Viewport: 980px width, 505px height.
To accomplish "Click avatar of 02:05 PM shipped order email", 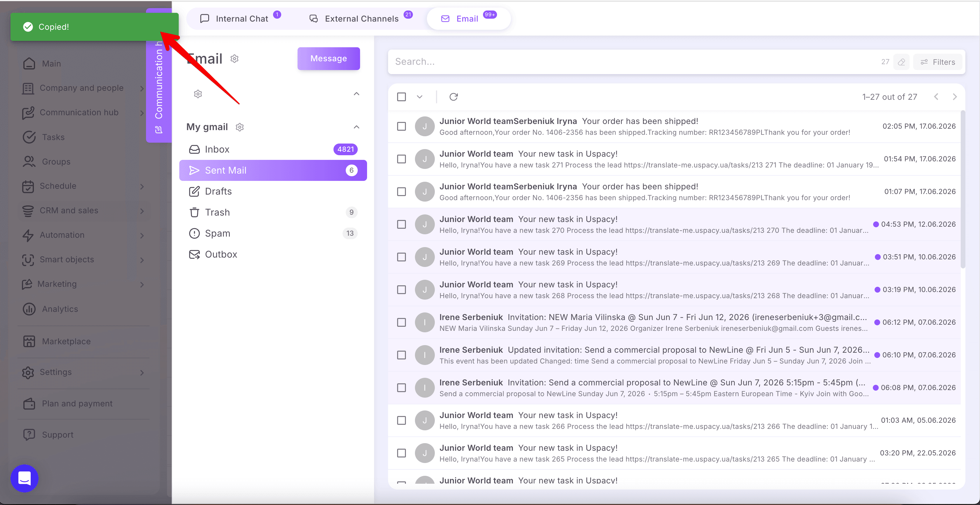I will click(x=425, y=126).
